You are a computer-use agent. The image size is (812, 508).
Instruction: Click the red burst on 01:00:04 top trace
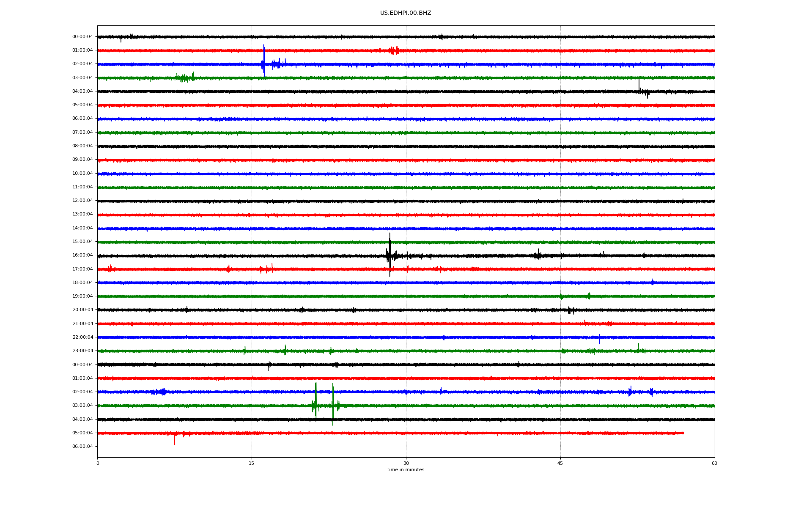pos(393,51)
